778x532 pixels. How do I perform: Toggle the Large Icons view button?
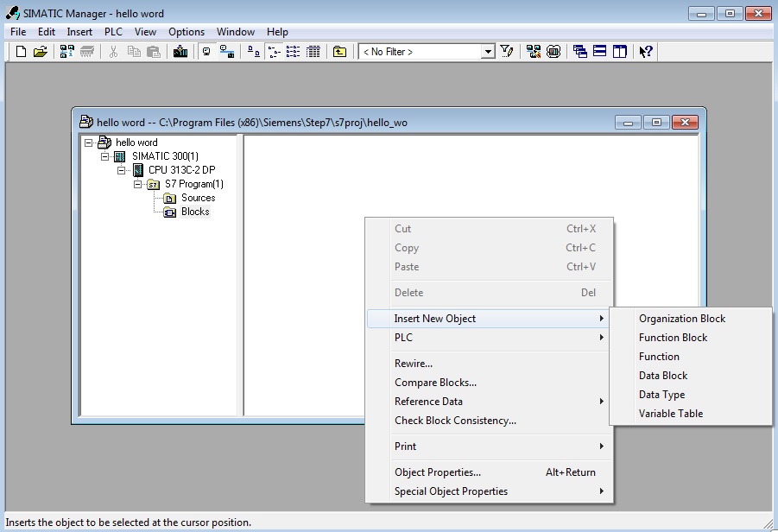tap(254, 52)
